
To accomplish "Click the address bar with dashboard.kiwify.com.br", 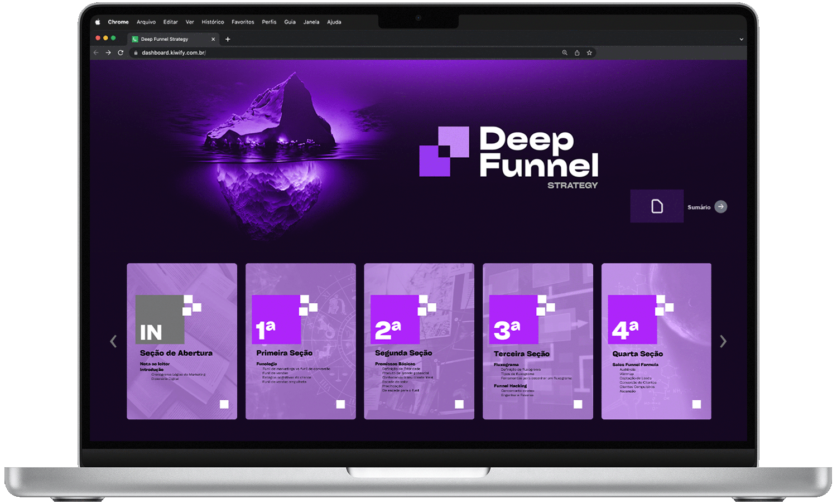I will pyautogui.click(x=363, y=52).
